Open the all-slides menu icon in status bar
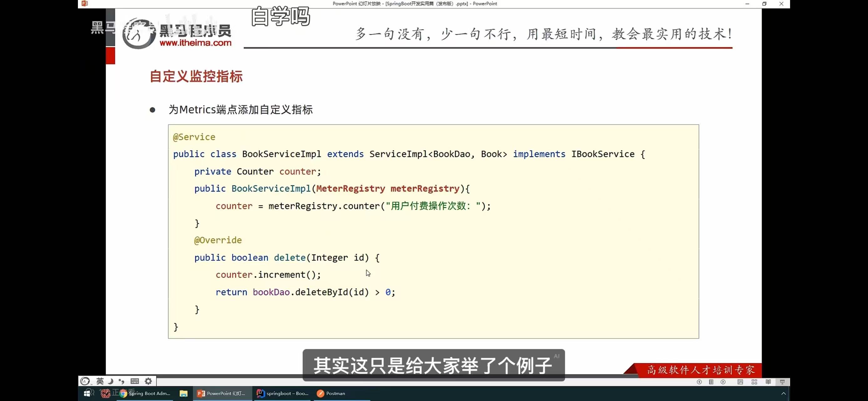868x401 pixels. (711, 382)
